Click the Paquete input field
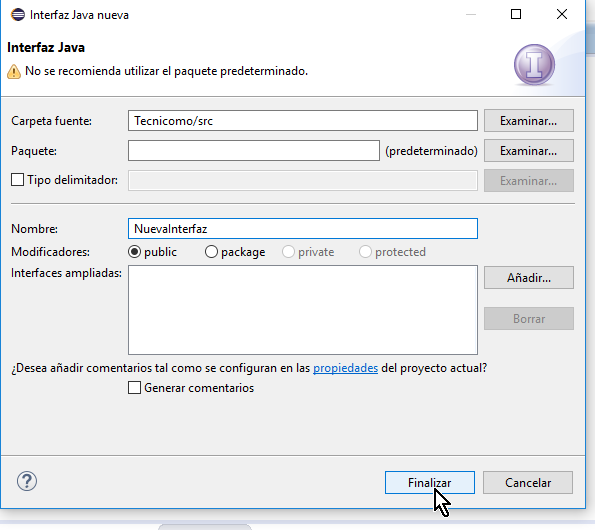 point(254,151)
